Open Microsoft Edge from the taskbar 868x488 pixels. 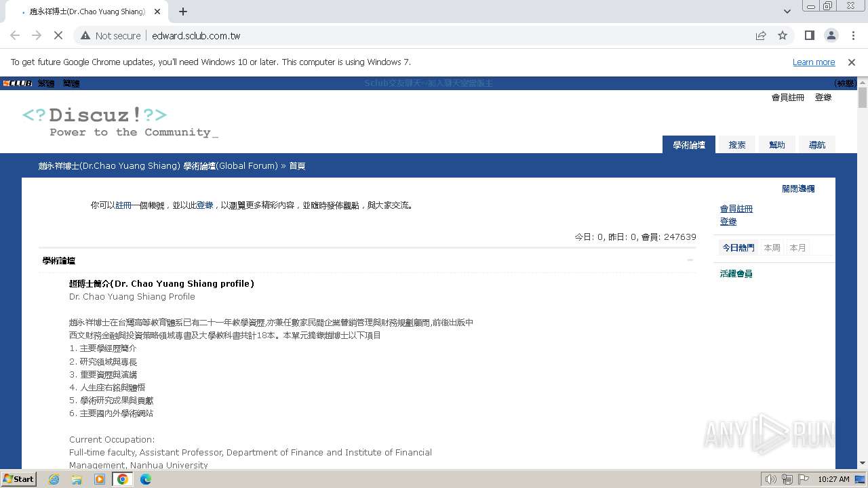coord(146,479)
